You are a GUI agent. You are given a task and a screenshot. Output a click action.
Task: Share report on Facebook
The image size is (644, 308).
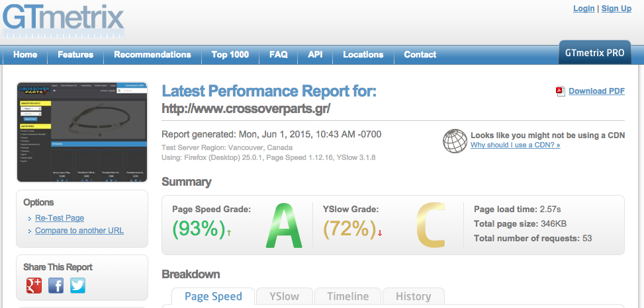tap(56, 286)
